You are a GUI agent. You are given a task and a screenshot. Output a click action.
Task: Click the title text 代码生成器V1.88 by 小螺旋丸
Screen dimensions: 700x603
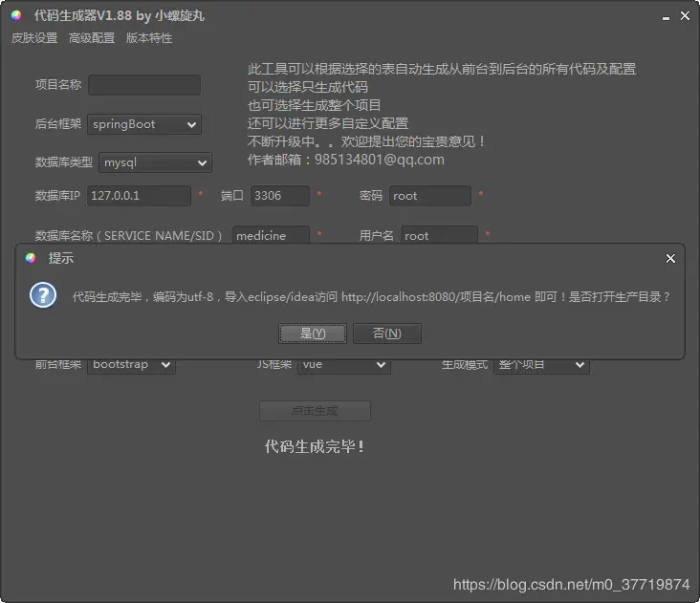pos(120,15)
